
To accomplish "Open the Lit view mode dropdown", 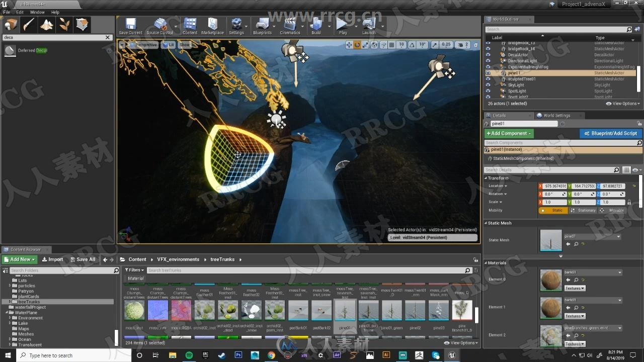I will (169, 45).
